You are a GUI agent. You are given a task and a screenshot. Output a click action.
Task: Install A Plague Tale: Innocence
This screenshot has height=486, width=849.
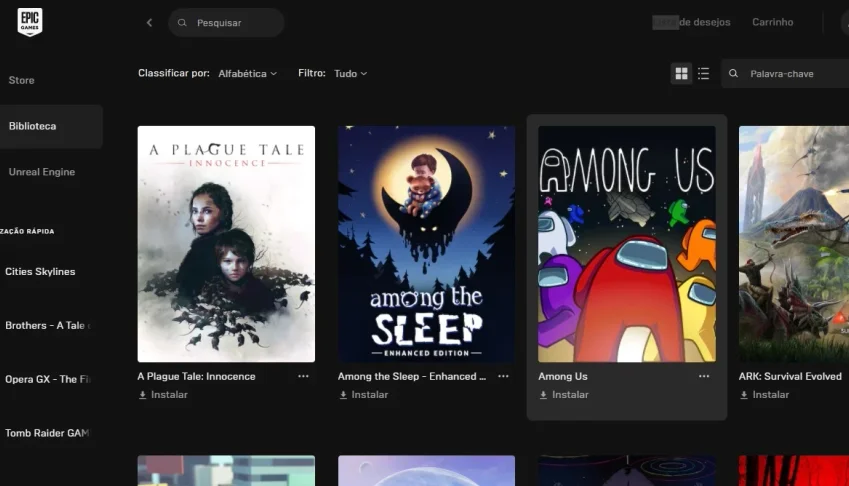pos(163,395)
